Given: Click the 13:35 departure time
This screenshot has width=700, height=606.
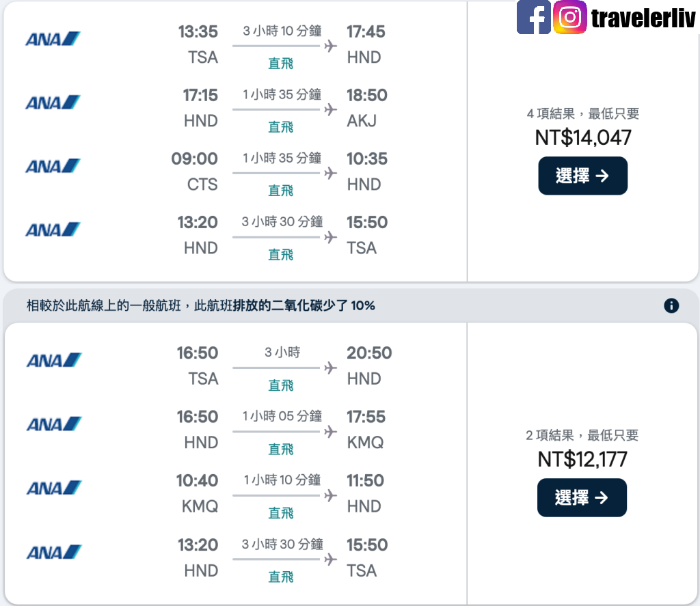Looking at the screenshot, I should [198, 31].
